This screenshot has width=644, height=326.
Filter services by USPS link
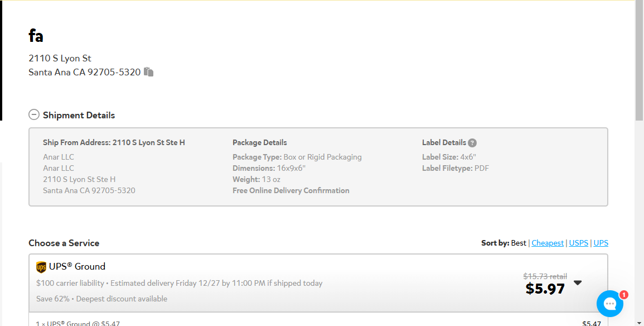click(x=578, y=243)
